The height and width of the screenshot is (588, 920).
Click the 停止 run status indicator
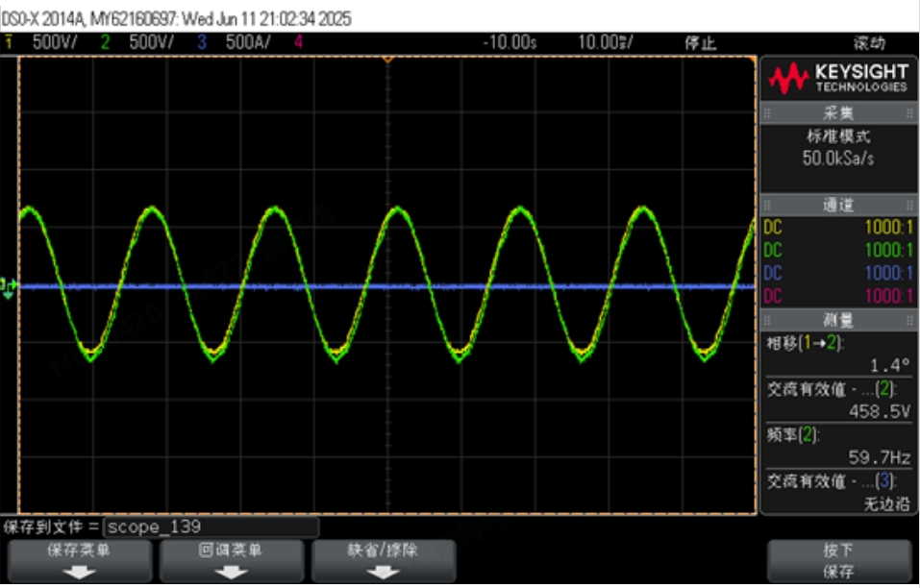coord(701,43)
